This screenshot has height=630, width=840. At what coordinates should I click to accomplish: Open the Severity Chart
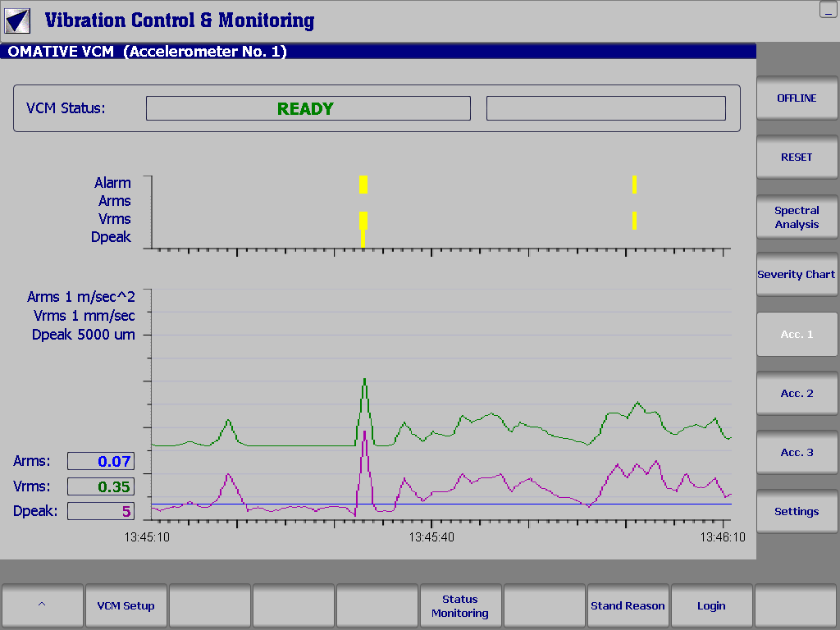click(797, 274)
